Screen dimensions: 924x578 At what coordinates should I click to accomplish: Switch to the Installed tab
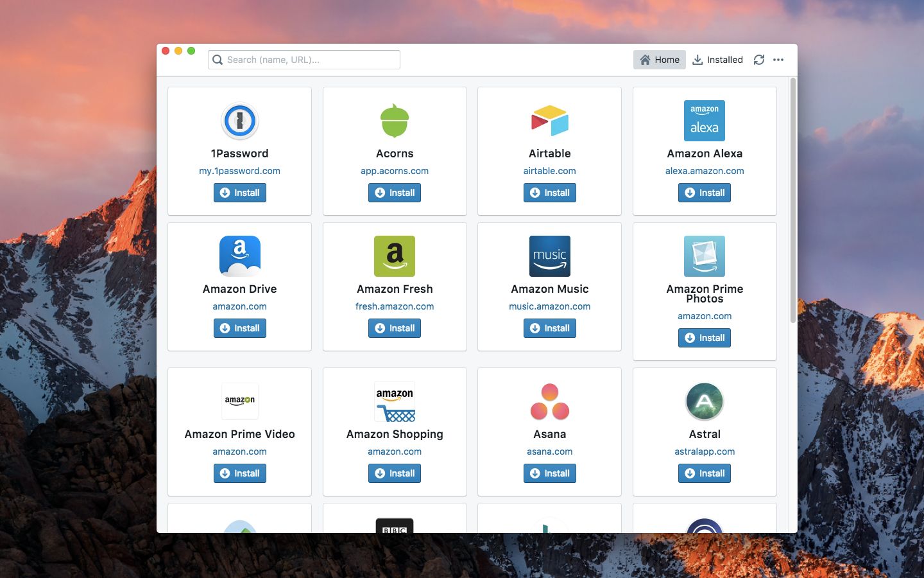coord(717,60)
